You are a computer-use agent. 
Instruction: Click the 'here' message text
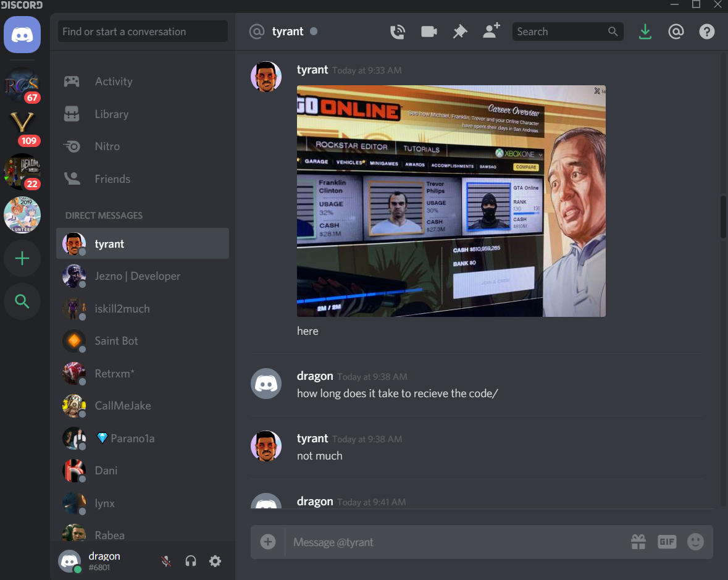point(308,331)
